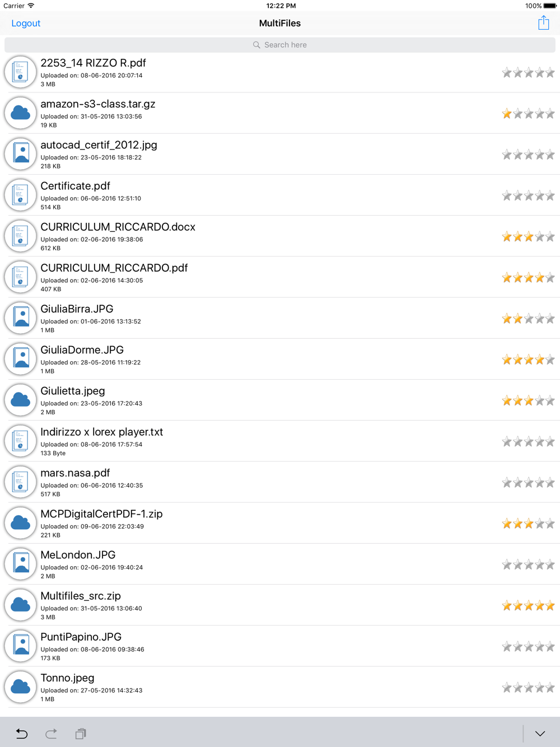The height and width of the screenshot is (747, 560).
Task: Click upload date 08-06-2016 20:07:14
Action: click(x=111, y=76)
